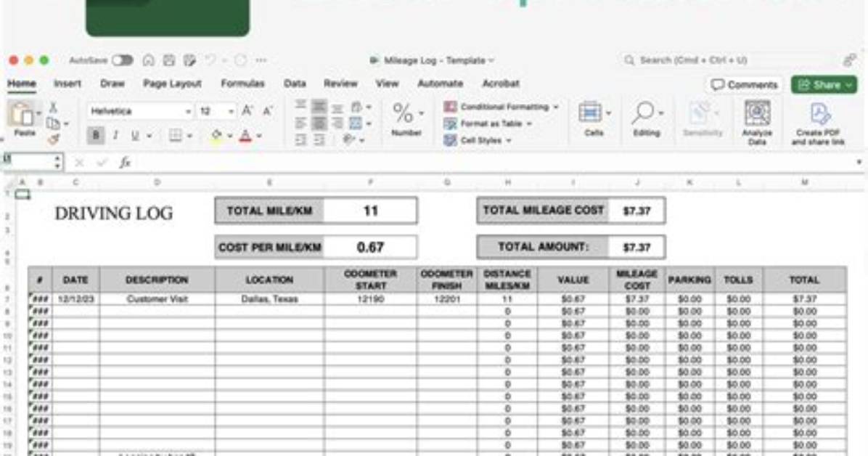
Task: Select the Dallas, Texas location cell
Action: point(269,299)
